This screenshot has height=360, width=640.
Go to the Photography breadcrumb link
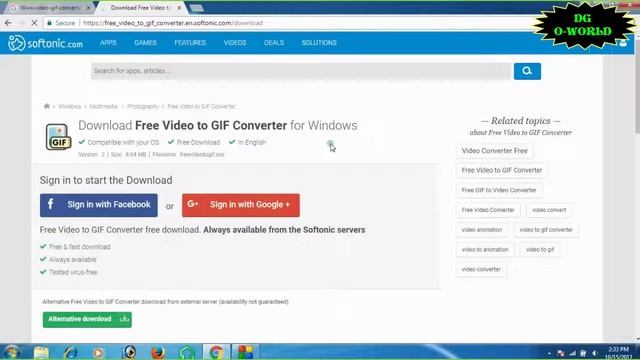[x=142, y=106]
